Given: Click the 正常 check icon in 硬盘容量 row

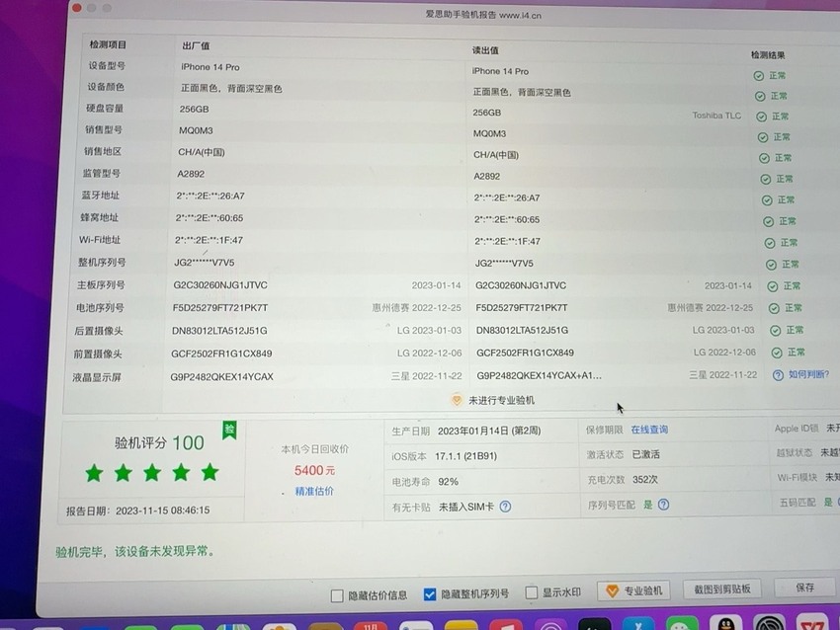Looking at the screenshot, I should click(x=761, y=117).
